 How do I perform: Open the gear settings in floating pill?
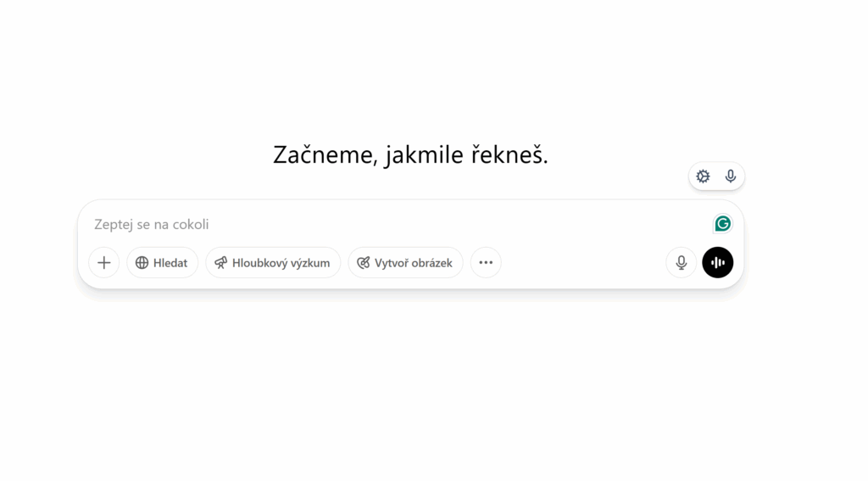point(703,176)
